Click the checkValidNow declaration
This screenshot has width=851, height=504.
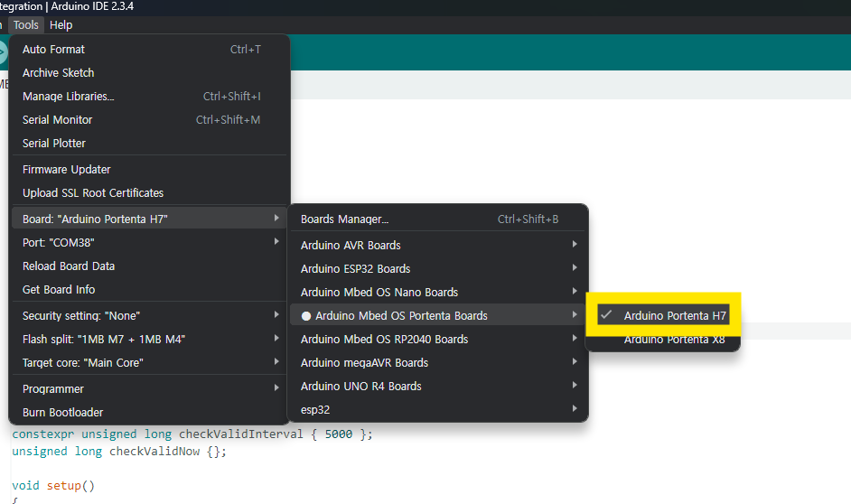[119, 452]
